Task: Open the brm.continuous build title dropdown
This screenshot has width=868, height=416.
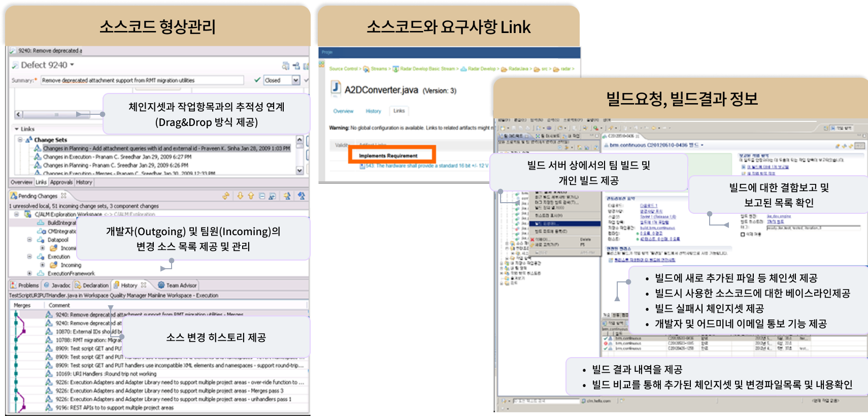Action: tap(702, 145)
